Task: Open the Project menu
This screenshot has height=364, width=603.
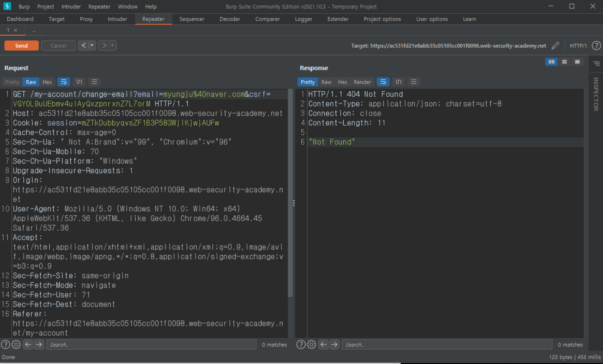Action: click(x=45, y=6)
